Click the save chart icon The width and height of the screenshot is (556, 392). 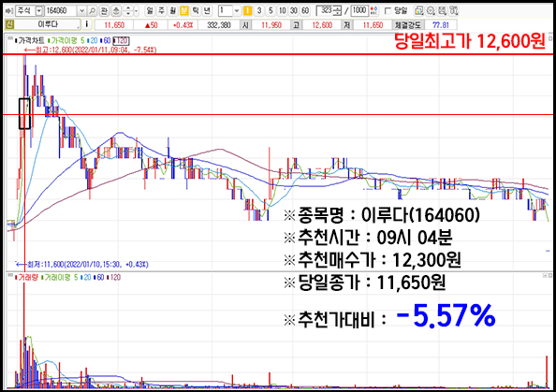pos(442,10)
